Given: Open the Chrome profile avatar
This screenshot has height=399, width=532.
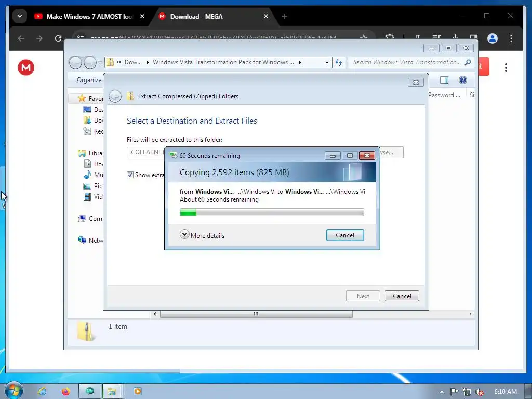Looking at the screenshot, I should click(493, 38).
